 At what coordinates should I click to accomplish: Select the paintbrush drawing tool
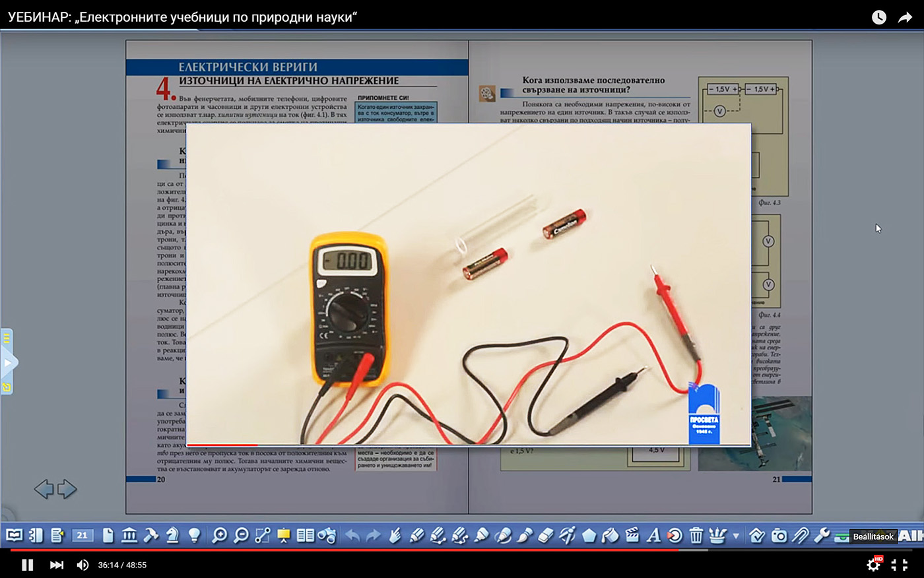click(524, 536)
